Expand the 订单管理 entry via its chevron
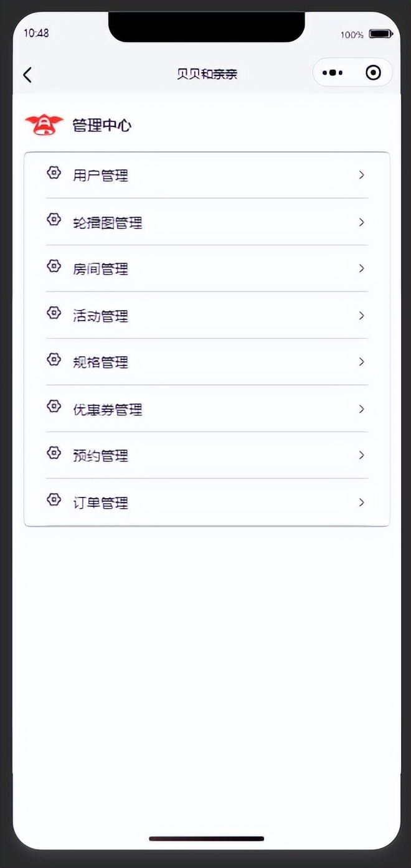The height and width of the screenshot is (868, 411). click(362, 502)
